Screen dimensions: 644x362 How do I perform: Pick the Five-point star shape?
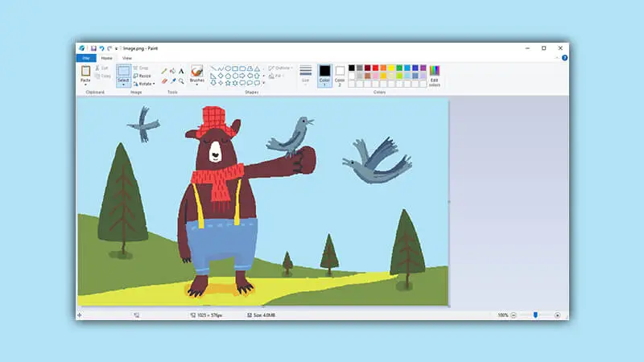[228, 83]
